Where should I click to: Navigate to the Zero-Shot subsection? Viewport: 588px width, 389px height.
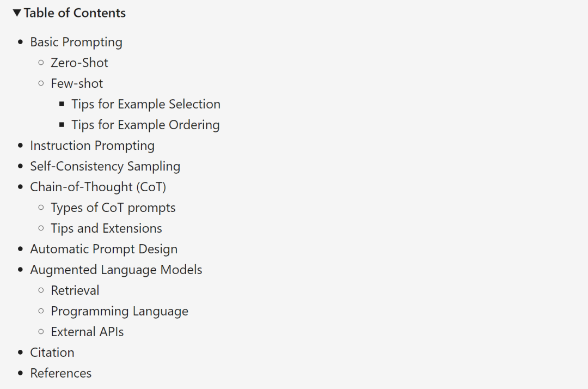coord(79,62)
